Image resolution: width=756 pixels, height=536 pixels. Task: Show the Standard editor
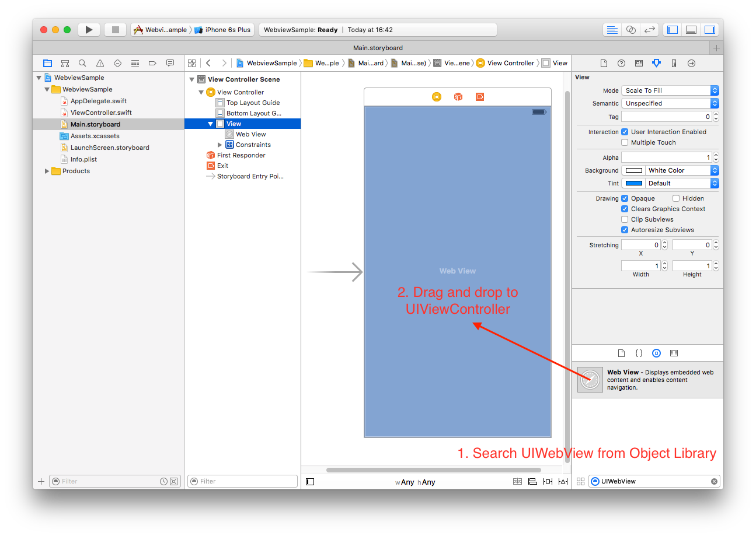(x=612, y=30)
